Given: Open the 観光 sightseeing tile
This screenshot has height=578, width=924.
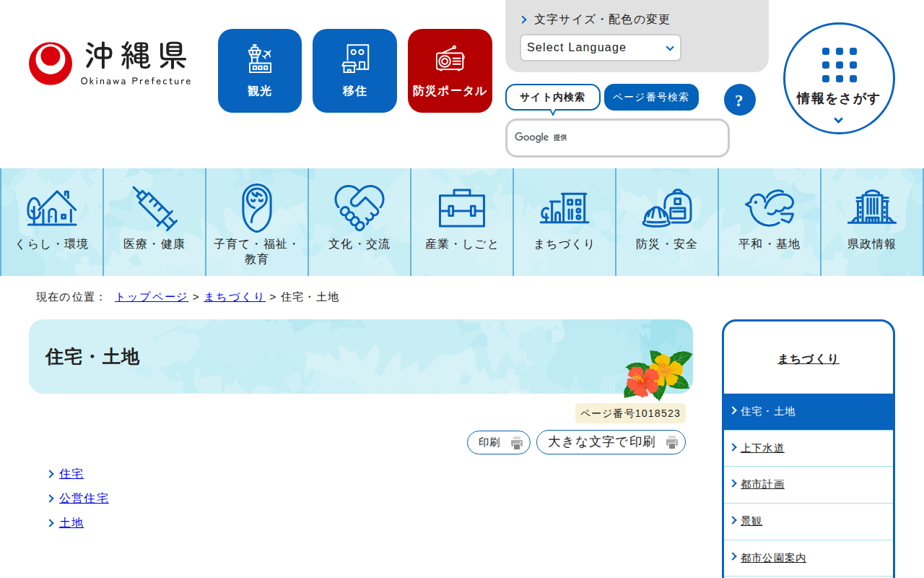Looking at the screenshot, I should (260, 71).
